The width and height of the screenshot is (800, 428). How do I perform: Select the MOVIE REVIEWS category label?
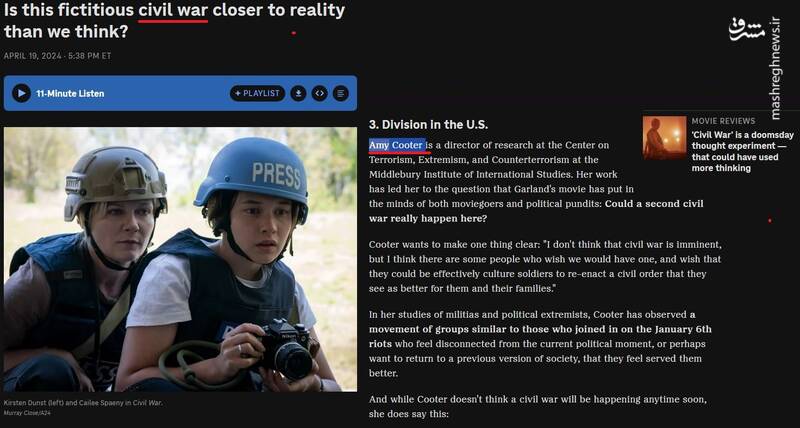click(x=723, y=121)
